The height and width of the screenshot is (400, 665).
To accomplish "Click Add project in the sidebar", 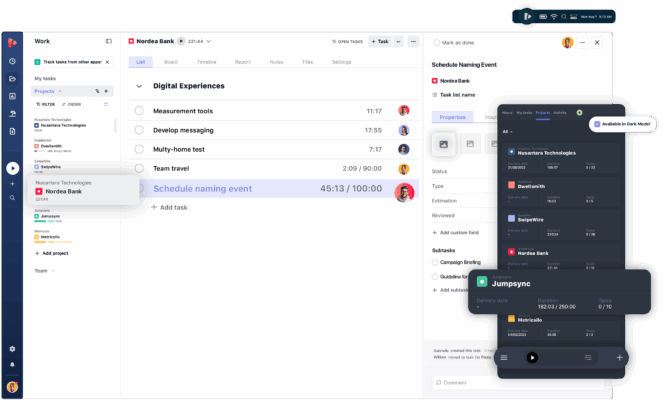I will tap(52, 253).
